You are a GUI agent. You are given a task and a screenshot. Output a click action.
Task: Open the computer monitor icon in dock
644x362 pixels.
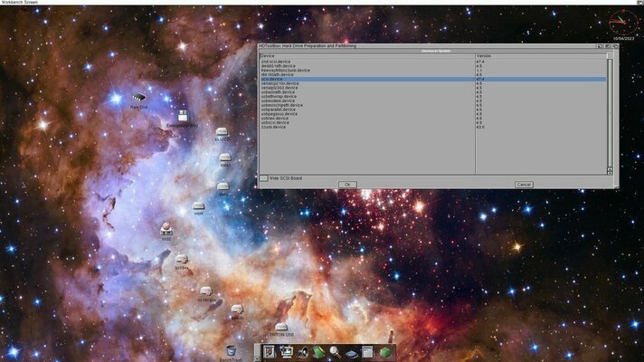(x=287, y=352)
